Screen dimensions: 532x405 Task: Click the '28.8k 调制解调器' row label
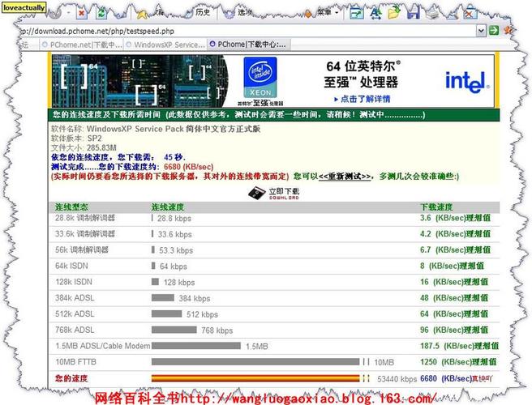click(85, 218)
